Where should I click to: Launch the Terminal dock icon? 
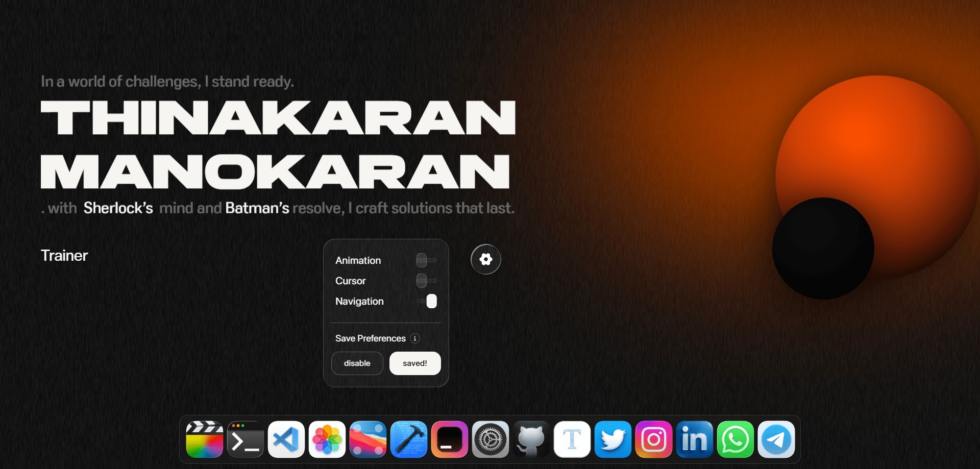(246, 439)
